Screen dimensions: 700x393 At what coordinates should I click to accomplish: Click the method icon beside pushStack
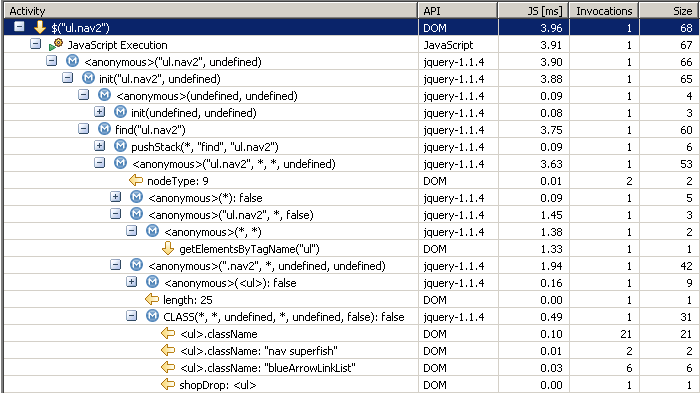pos(120,146)
